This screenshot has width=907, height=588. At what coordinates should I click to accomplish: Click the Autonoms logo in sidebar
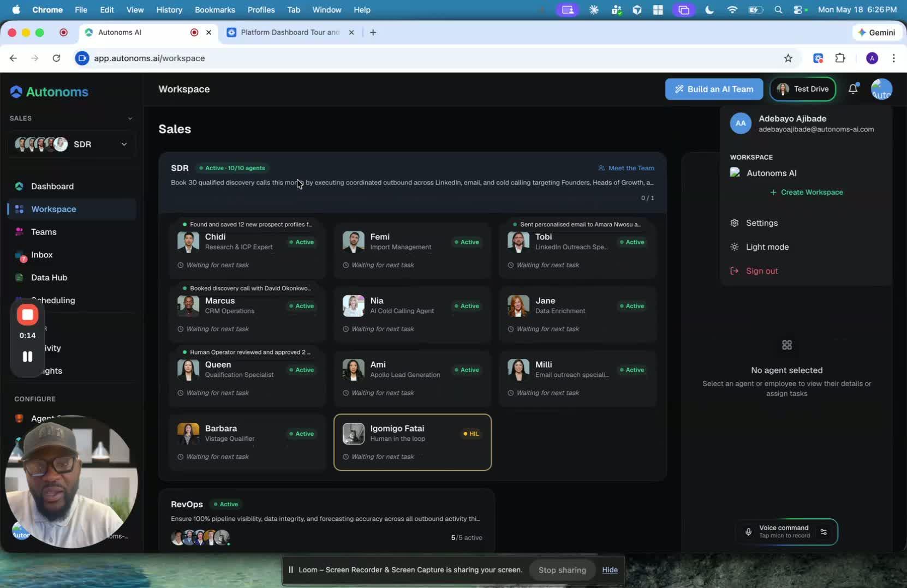click(49, 92)
